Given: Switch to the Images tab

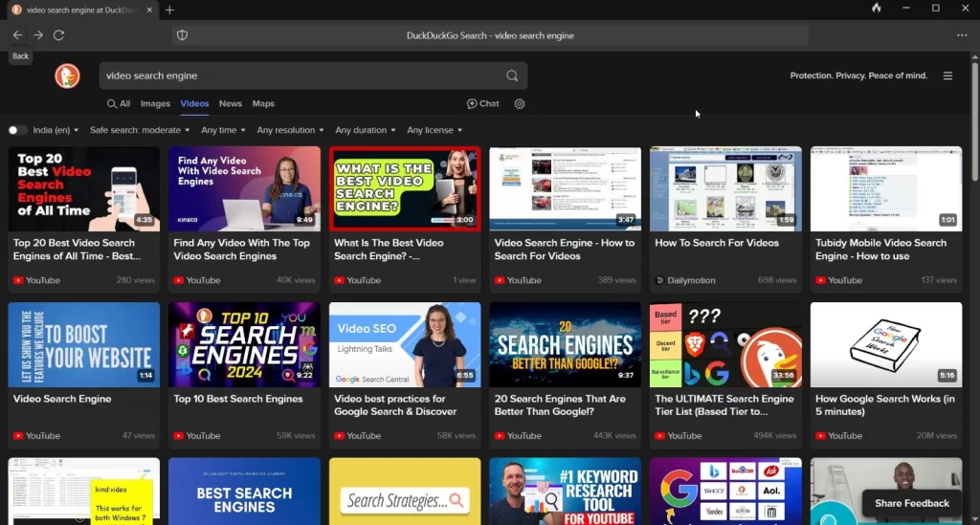Looking at the screenshot, I should tap(155, 103).
